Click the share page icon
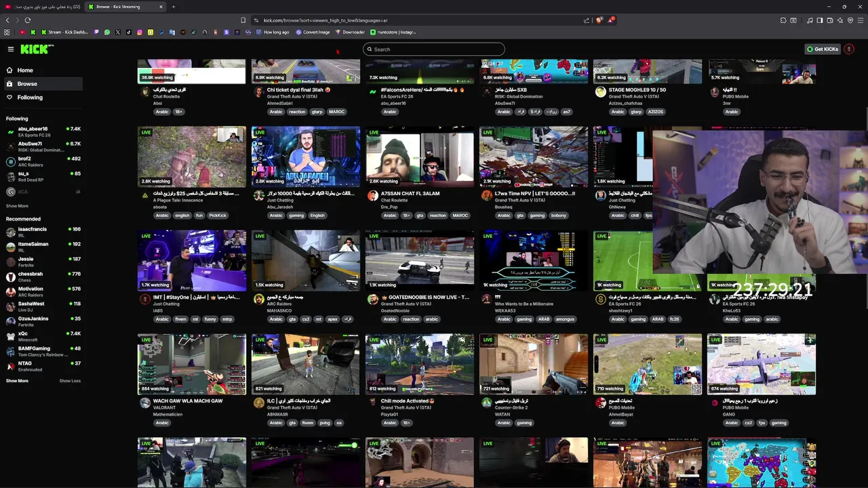 point(587,20)
